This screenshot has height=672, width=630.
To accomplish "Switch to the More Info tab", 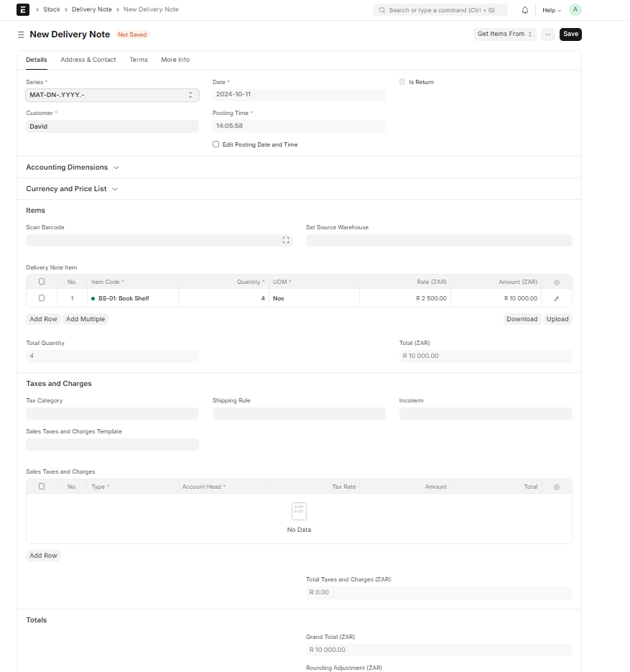I will coord(175,60).
